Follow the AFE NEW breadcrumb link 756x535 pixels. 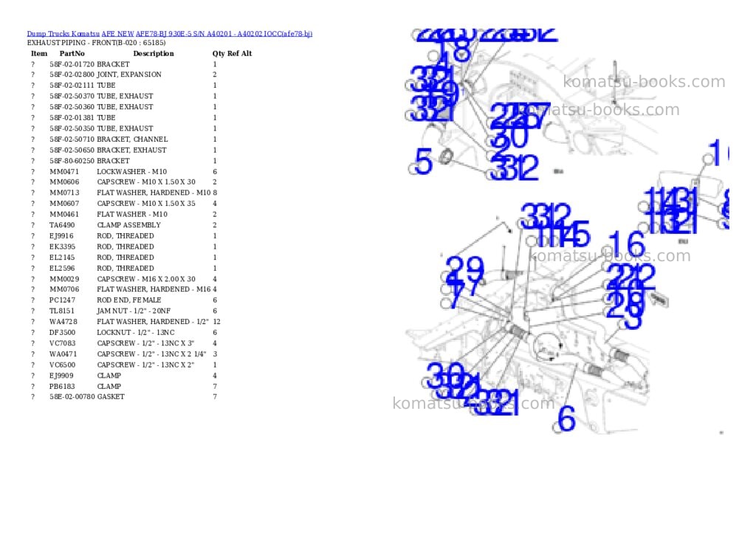(x=117, y=34)
